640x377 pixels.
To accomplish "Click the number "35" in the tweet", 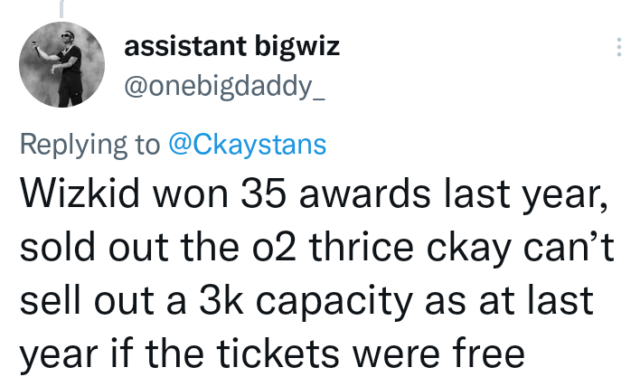I will point(263,194).
